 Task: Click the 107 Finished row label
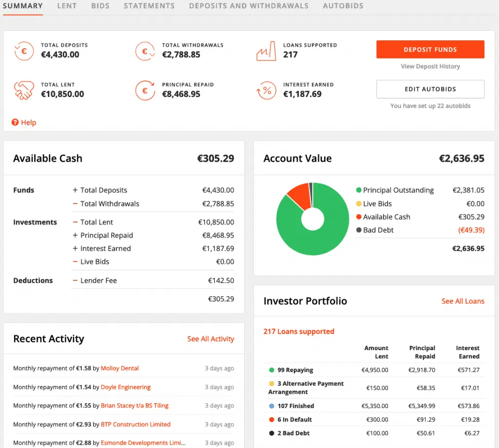pos(296,406)
